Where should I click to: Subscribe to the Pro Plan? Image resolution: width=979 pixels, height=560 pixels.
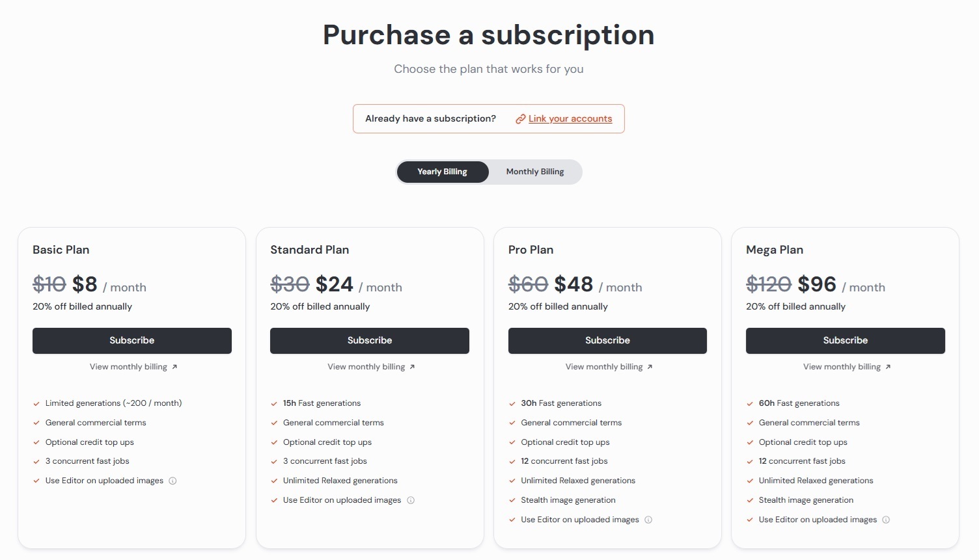tap(607, 341)
